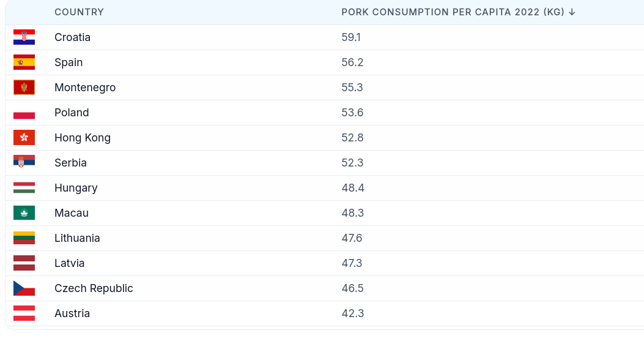644x341 pixels.
Task: Click the Austria flag icon
Action: 24,313
